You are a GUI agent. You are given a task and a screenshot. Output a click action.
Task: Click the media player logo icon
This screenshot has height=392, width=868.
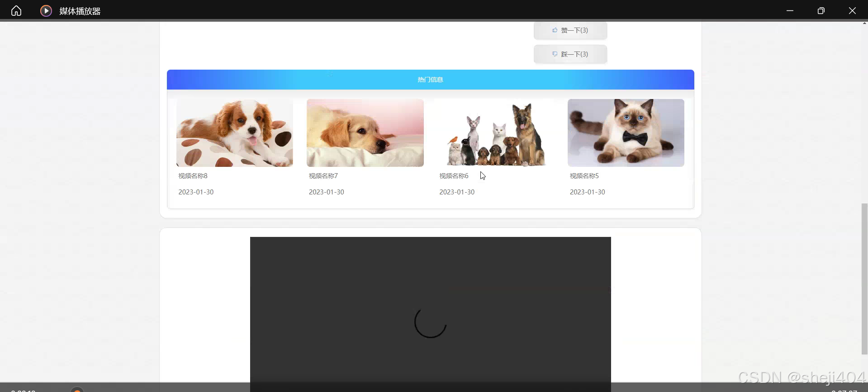(x=46, y=10)
